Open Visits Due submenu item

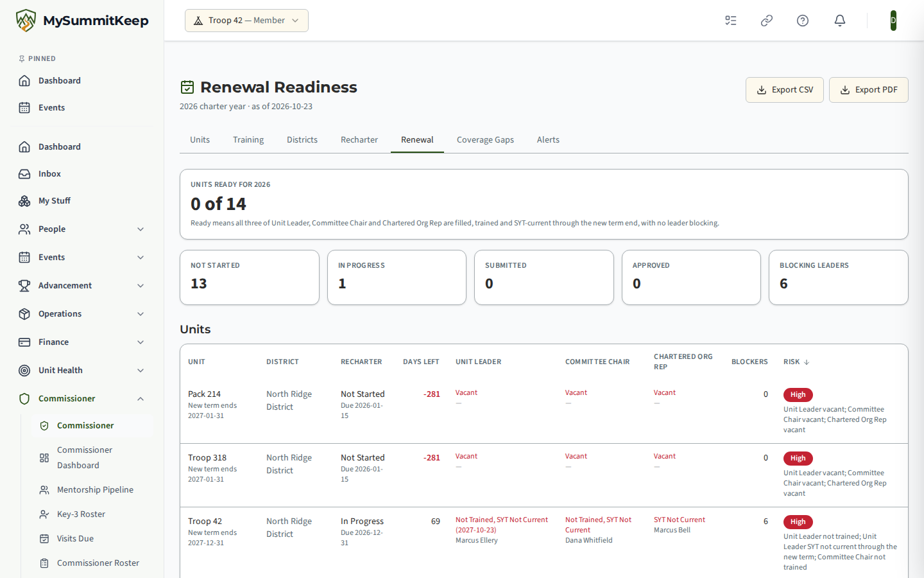pyautogui.click(x=92, y=538)
